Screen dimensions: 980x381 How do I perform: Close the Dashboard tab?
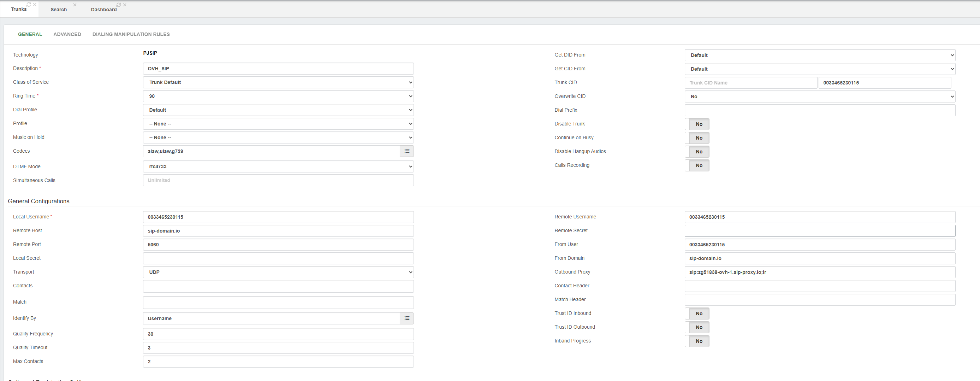point(125,5)
